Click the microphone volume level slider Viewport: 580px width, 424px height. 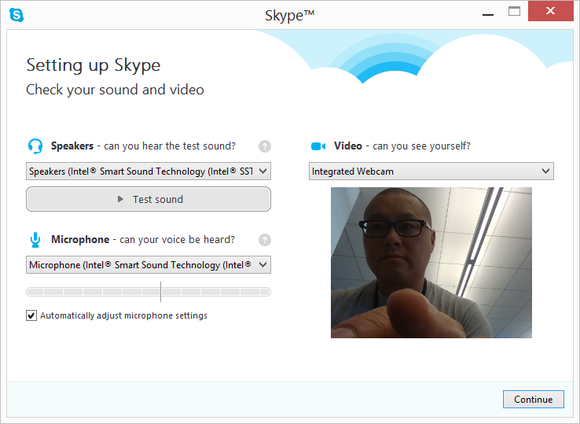coord(148,292)
